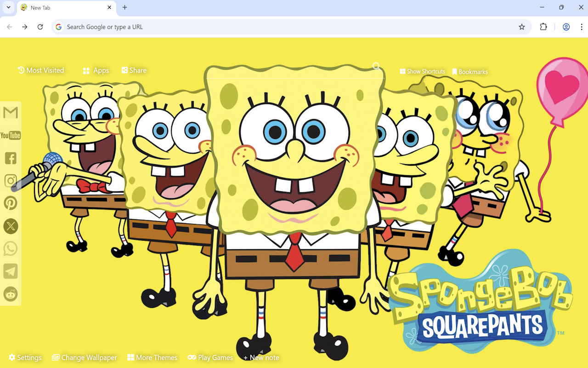This screenshot has height=368, width=588.
Task: Open Facebook from the sidebar
Action: click(x=10, y=158)
